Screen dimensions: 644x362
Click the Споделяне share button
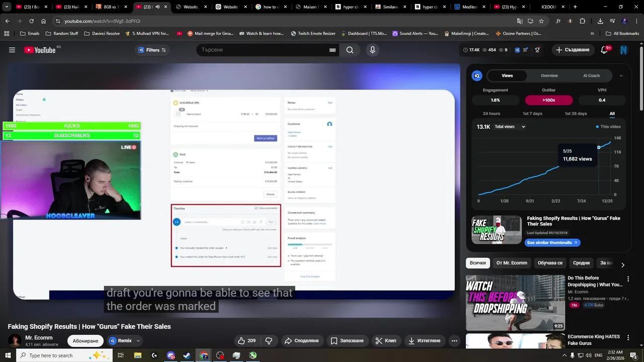point(301,341)
